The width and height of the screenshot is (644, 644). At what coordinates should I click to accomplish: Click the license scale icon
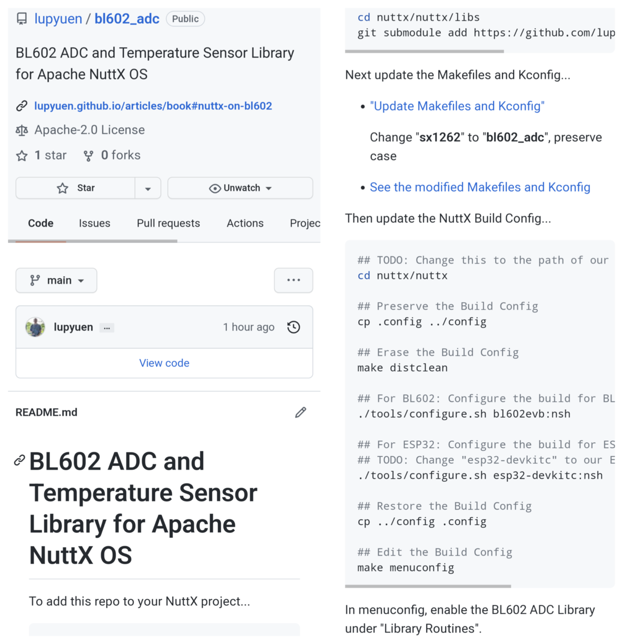click(22, 130)
